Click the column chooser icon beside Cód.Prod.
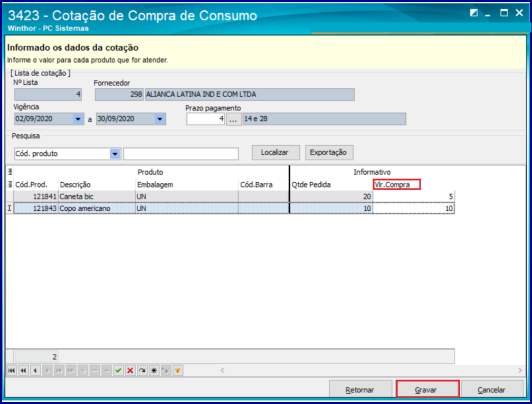 click(x=10, y=185)
